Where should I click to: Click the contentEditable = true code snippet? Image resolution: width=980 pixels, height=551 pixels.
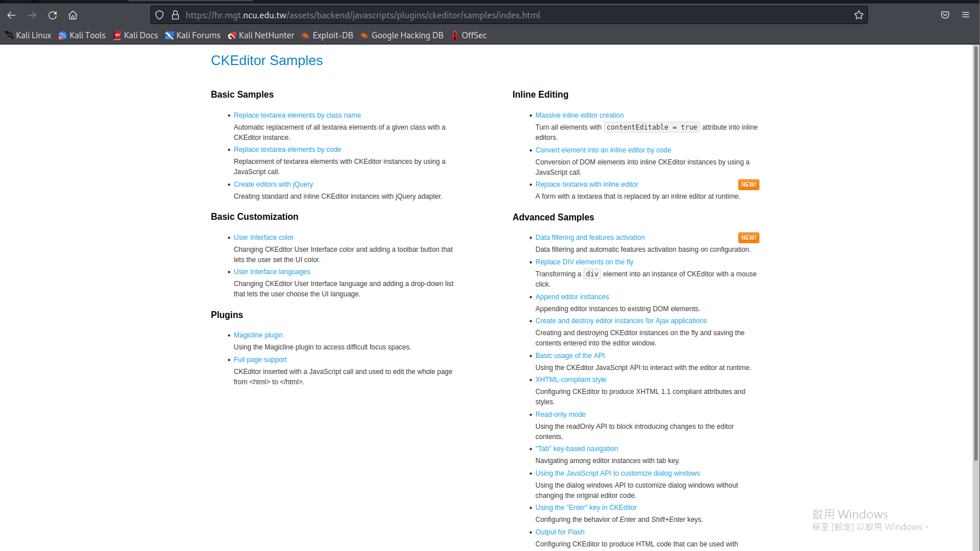point(652,127)
